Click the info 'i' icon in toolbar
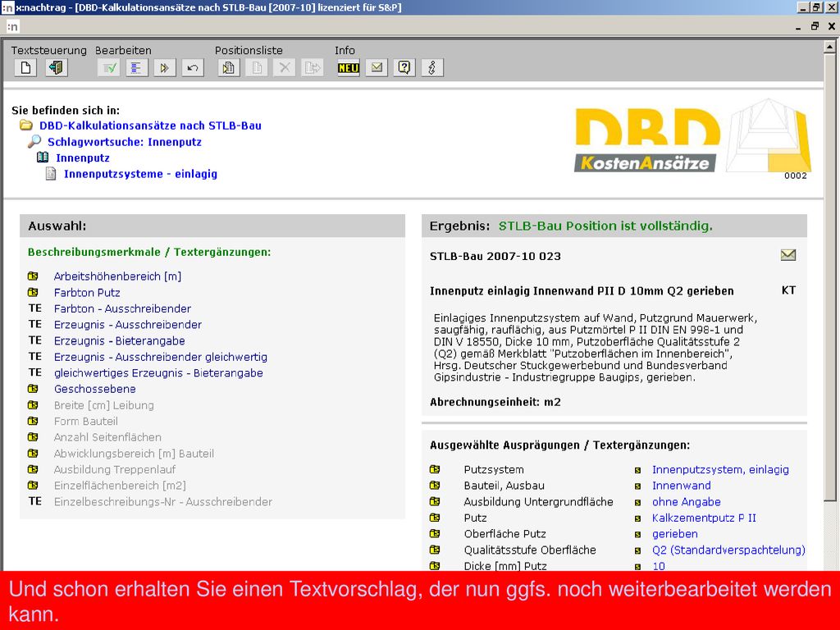This screenshot has width=840, height=630. coord(432,68)
